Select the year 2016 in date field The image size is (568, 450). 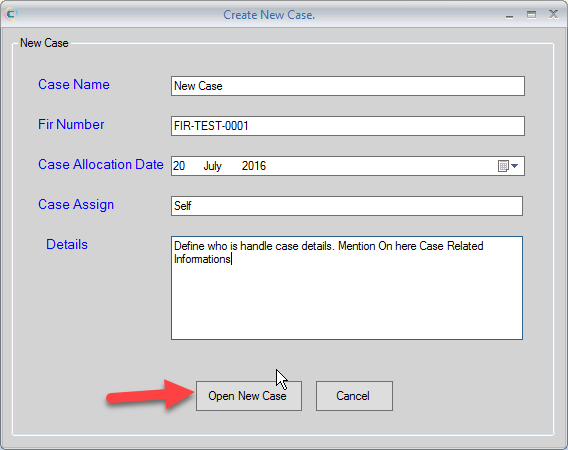pos(254,166)
